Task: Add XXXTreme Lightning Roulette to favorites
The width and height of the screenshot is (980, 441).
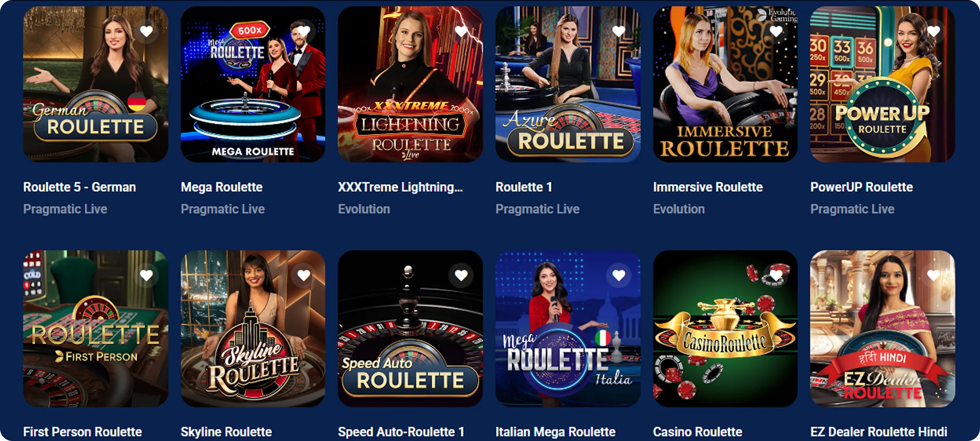Action: tap(461, 31)
